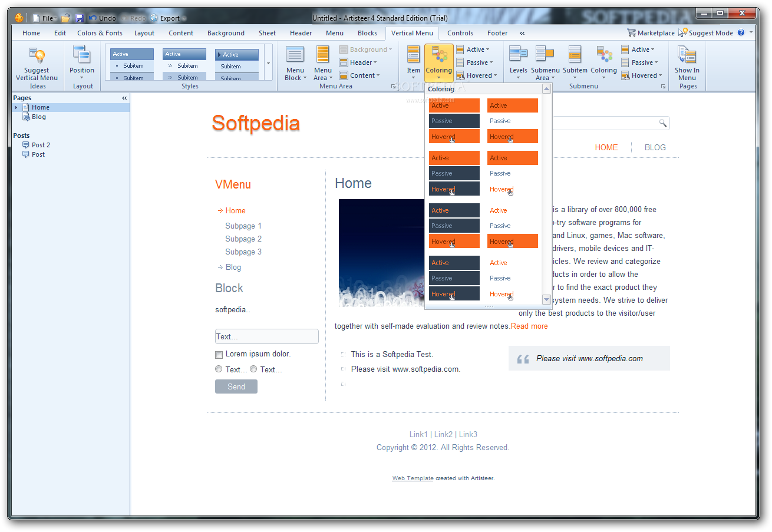
Task: Open the Subitem tool
Action: click(575, 62)
